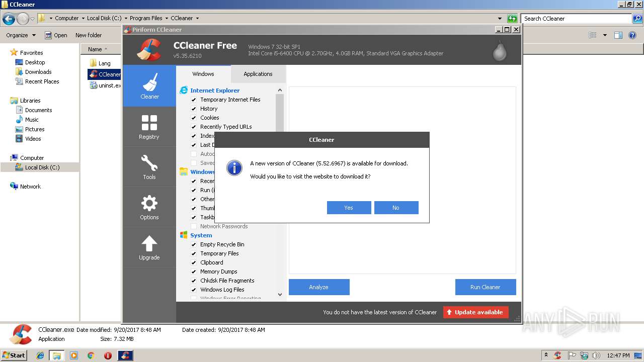Image resolution: width=644 pixels, height=362 pixels.
Task: Click the info icon in update dialog
Action: (234, 167)
